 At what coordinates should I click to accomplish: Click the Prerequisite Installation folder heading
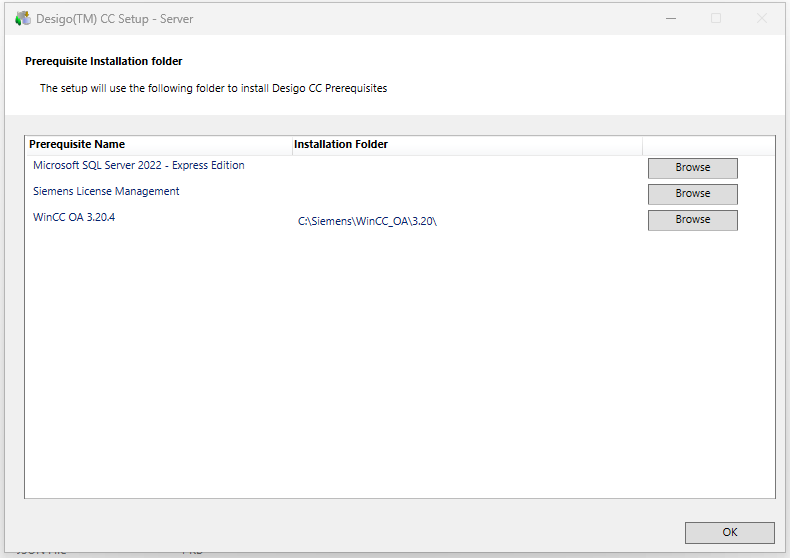pos(104,62)
